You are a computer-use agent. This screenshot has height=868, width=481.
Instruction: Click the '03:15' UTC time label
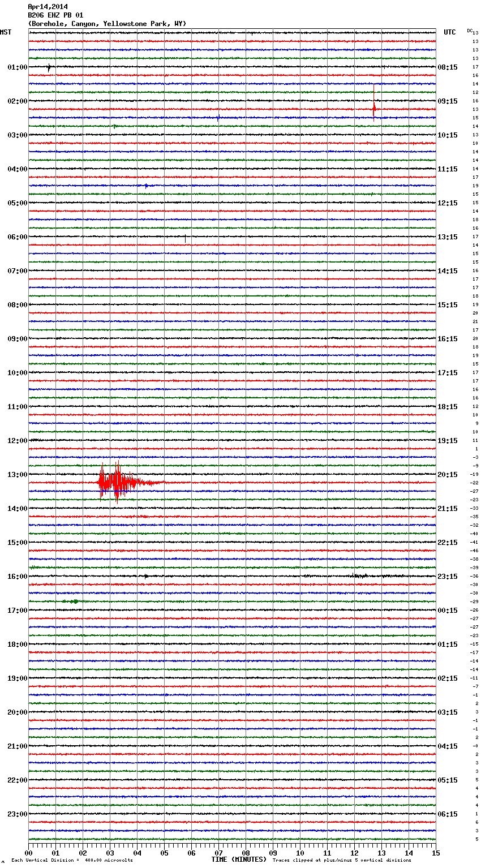click(448, 712)
